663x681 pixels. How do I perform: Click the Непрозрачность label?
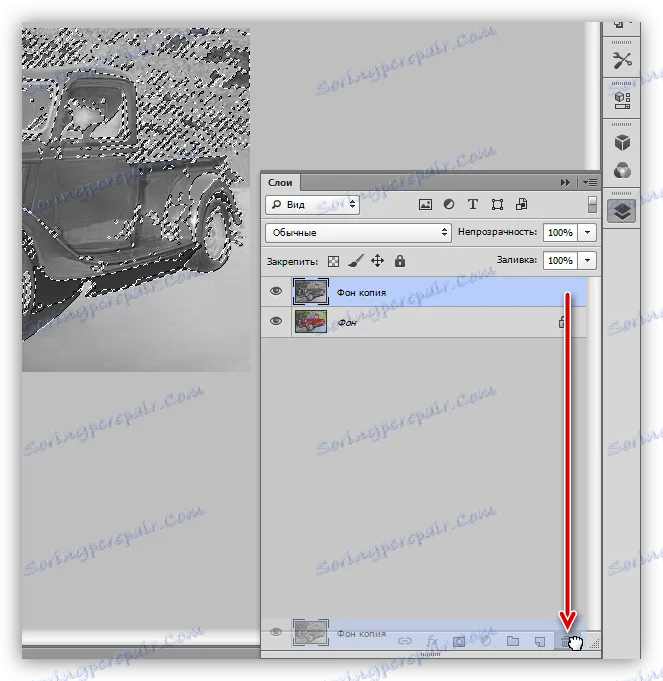pos(497,232)
